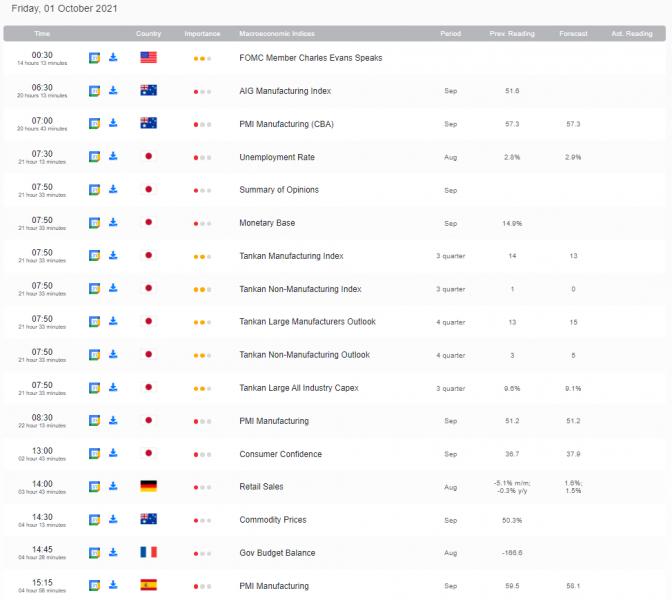Click the Country column header

148,33
